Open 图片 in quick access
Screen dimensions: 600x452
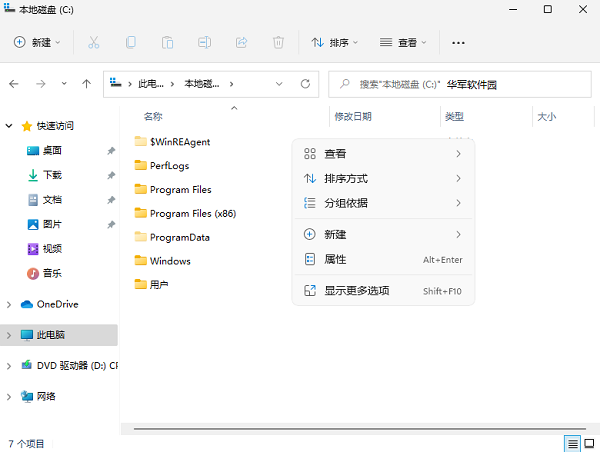point(52,224)
